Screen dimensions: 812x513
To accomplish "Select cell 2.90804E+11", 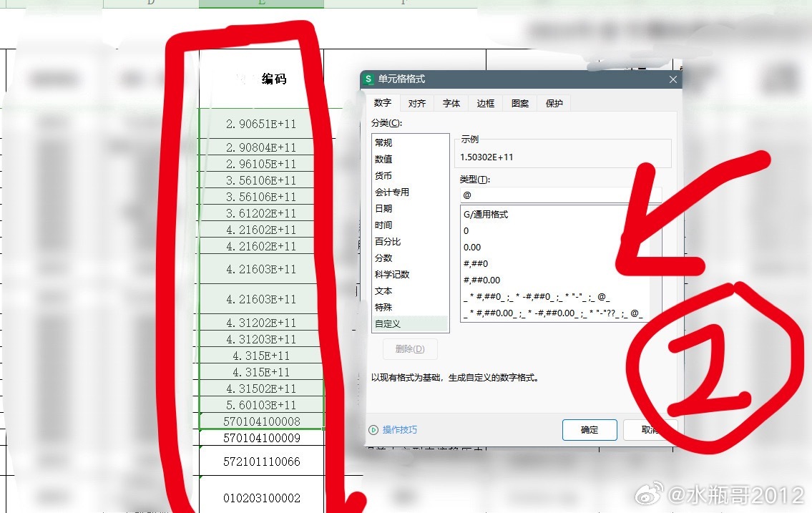I will pyautogui.click(x=262, y=147).
